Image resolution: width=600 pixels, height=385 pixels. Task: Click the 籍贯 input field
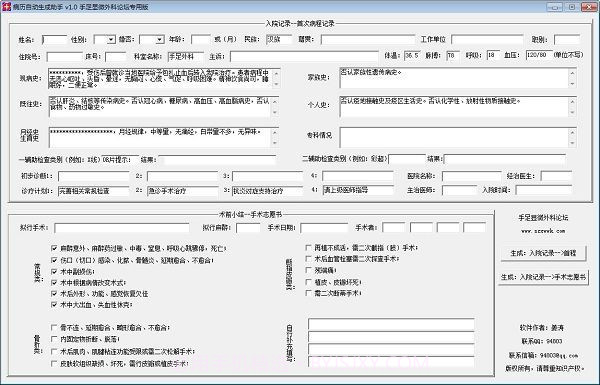tap(368, 39)
